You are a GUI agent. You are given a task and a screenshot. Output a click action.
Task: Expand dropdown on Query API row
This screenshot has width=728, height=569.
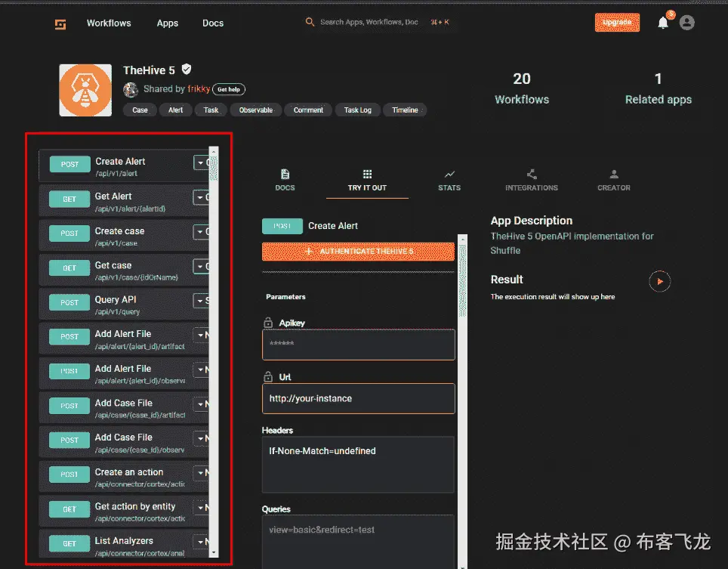tap(201, 301)
